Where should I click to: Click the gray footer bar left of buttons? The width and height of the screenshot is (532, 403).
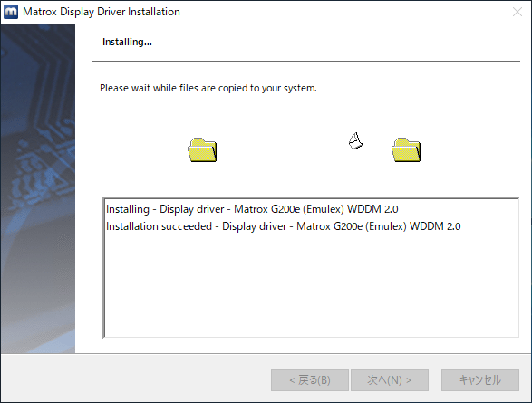[136, 379]
